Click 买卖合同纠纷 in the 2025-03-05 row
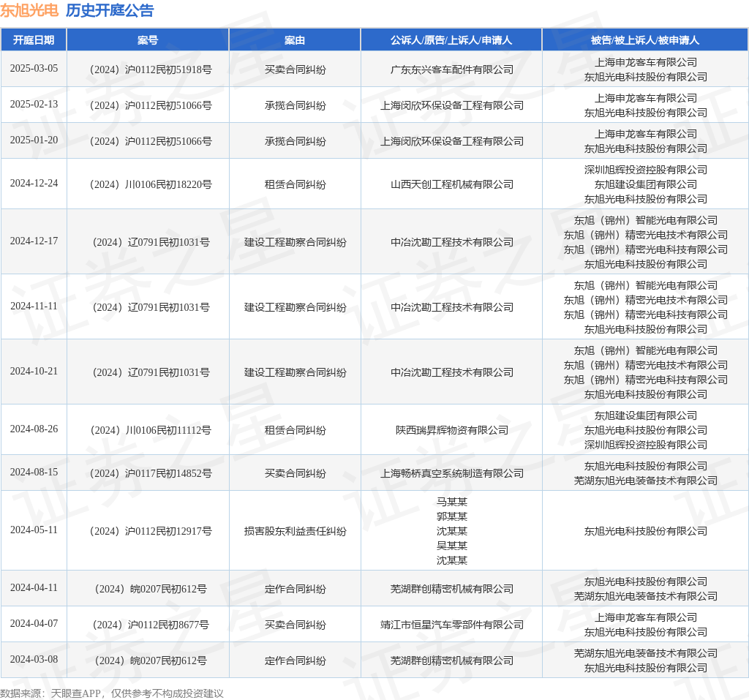This screenshot has height=700, width=749. (296, 69)
